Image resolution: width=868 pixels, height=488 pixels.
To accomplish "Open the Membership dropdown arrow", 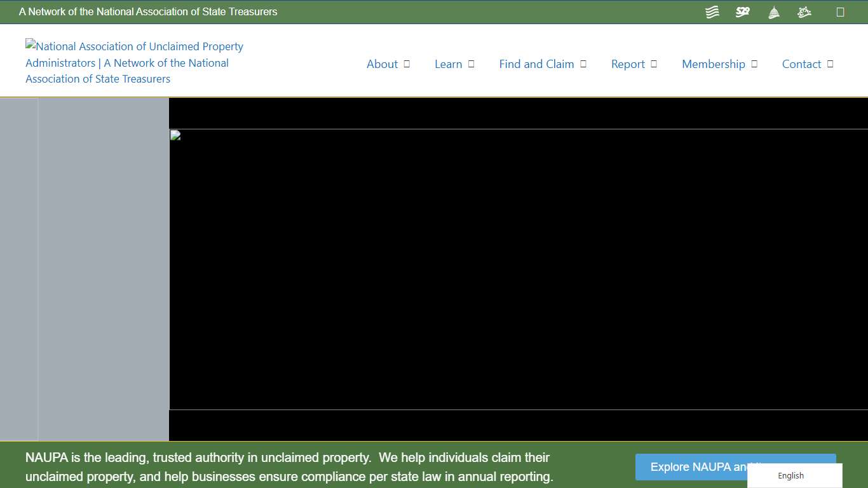I will [x=754, y=64].
